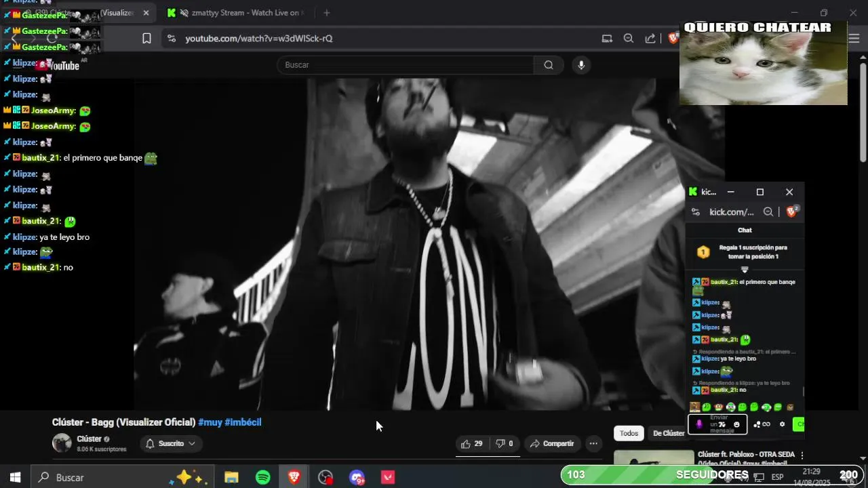Click the taskbar Buscar search box
Viewport: 868px width, 488px height.
pos(122,477)
